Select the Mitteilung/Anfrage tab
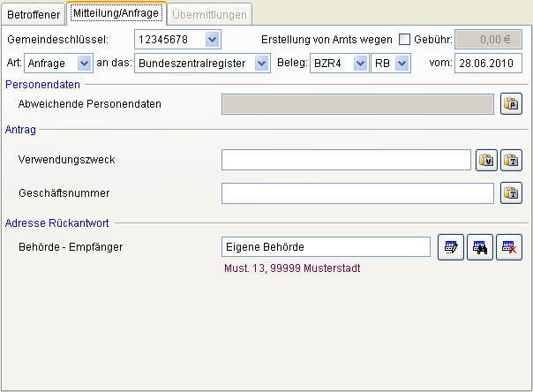 (x=116, y=14)
